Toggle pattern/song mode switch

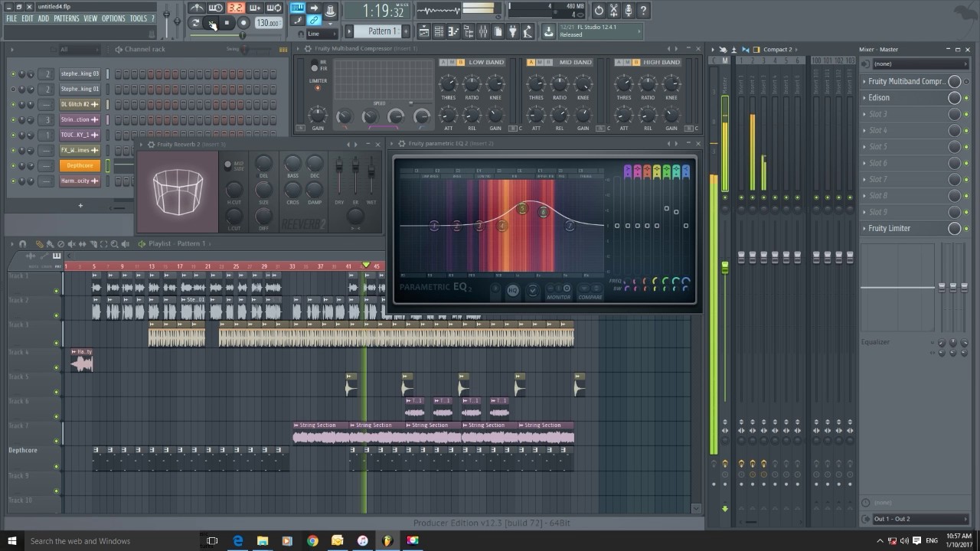[x=195, y=23]
